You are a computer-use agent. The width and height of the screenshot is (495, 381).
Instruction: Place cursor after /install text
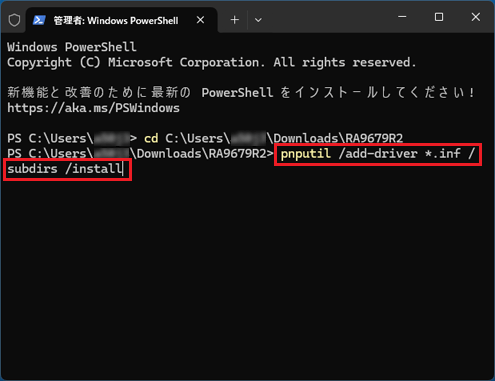(123, 169)
